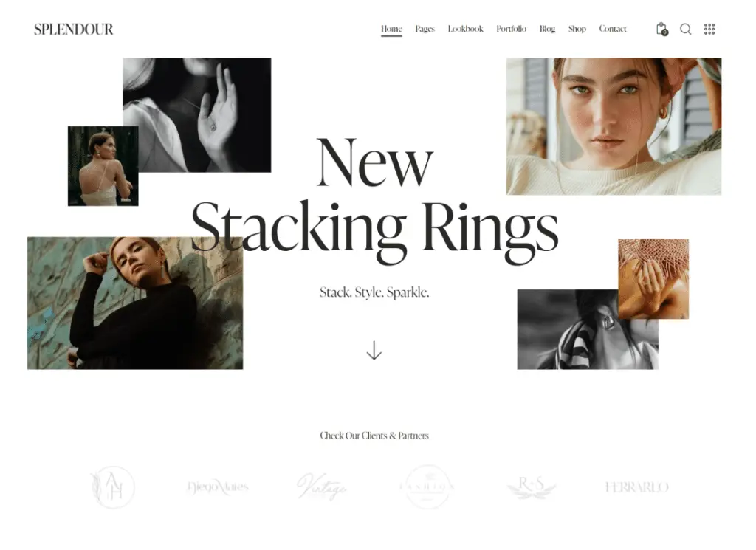This screenshot has height=550, width=756.
Task: Click the AH monogram client logo
Action: [113, 487]
